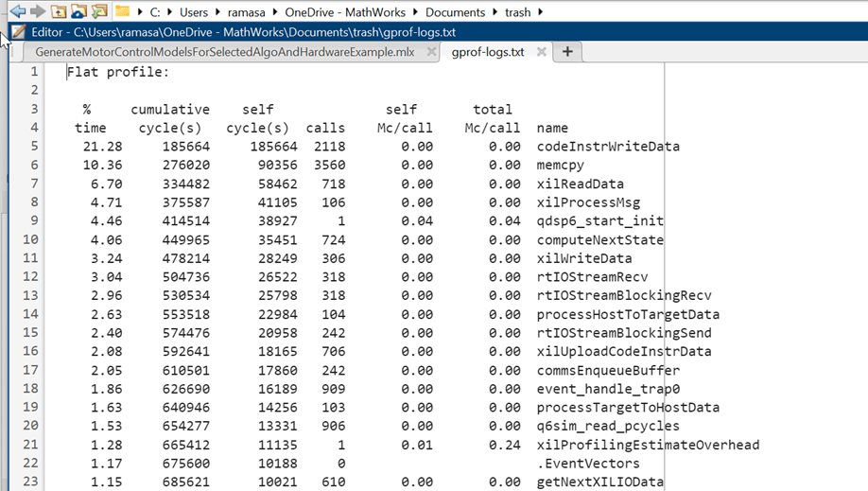
Task: Expand the arrow after Documents in path
Action: tap(495, 12)
